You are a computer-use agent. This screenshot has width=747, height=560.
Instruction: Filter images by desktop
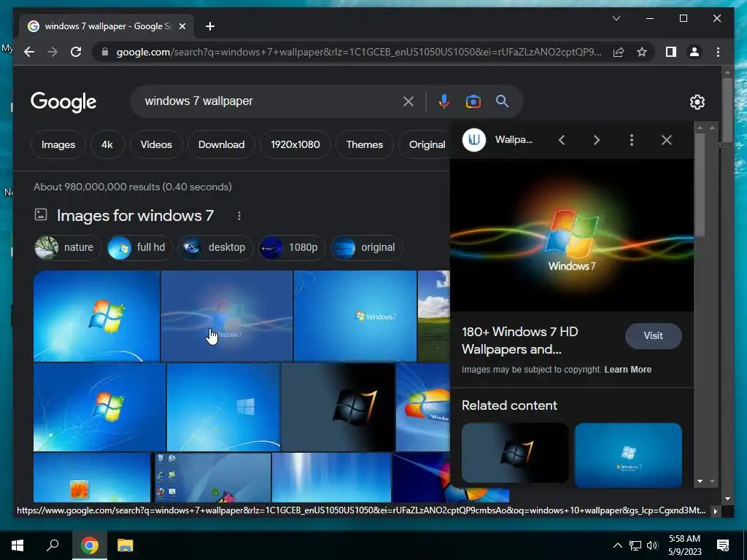(x=216, y=248)
